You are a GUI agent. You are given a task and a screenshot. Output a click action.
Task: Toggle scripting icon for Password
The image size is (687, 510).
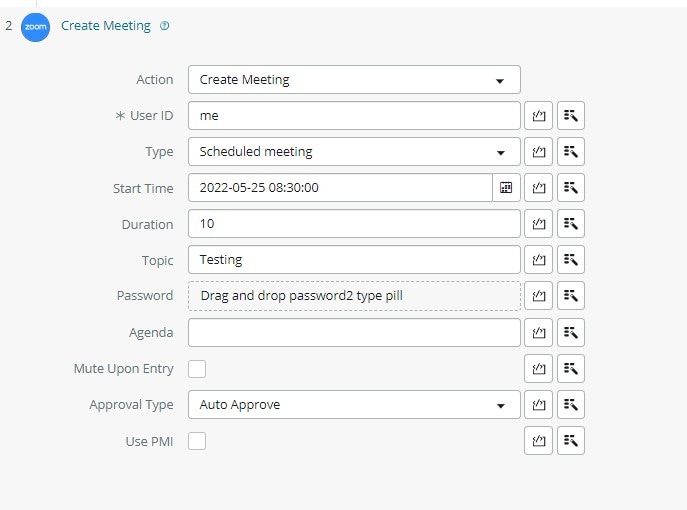[x=538, y=296]
